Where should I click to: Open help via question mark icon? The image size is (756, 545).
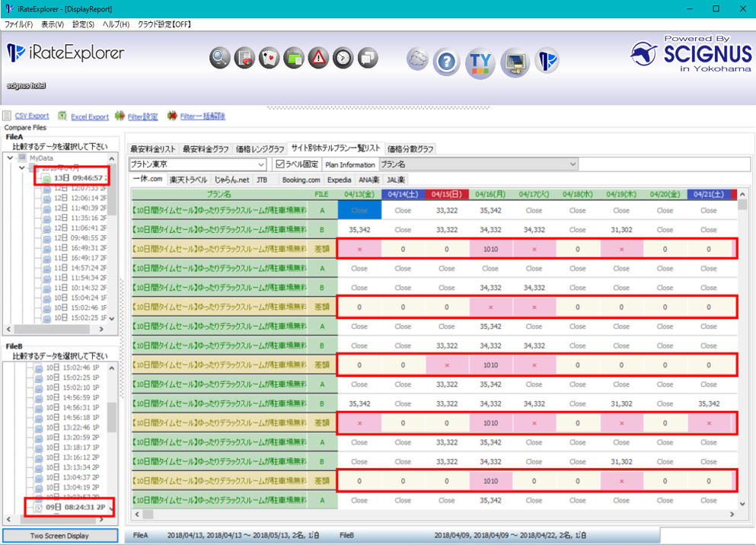[x=447, y=62]
